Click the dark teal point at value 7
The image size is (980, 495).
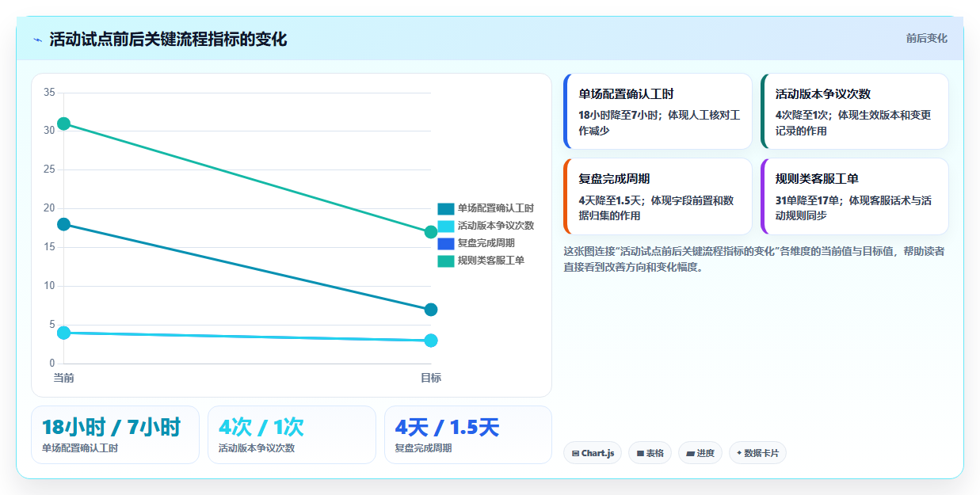click(431, 310)
